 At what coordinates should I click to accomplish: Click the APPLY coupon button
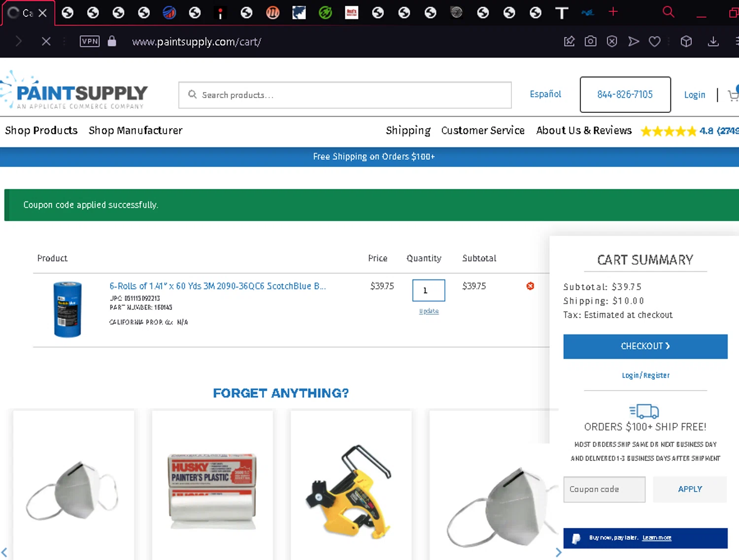690,490
